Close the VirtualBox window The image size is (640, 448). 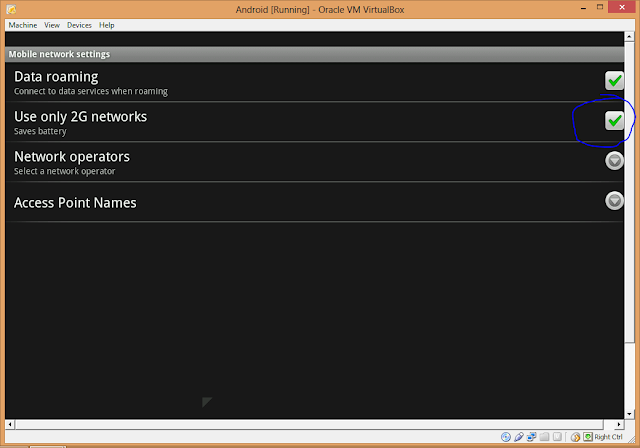click(622, 7)
